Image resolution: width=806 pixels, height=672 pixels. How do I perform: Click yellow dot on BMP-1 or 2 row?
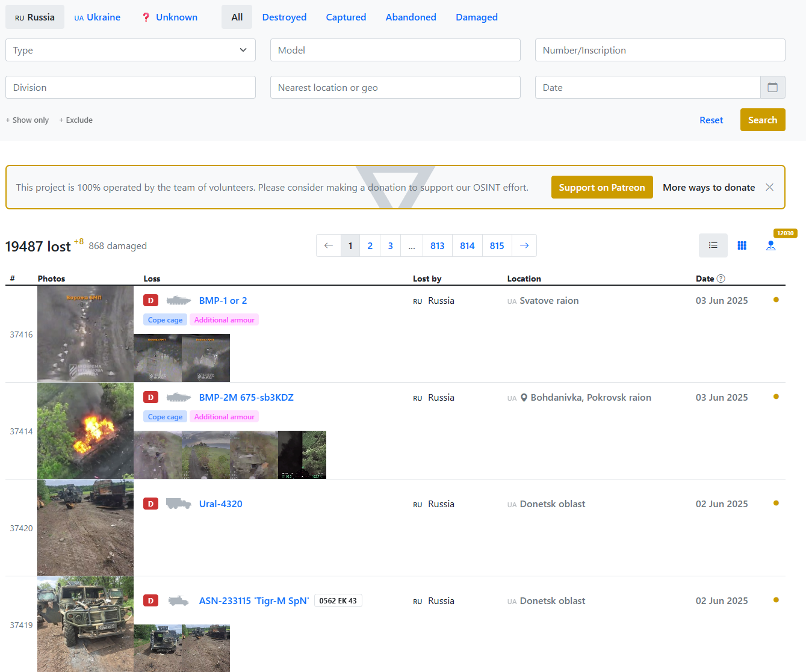click(x=776, y=300)
